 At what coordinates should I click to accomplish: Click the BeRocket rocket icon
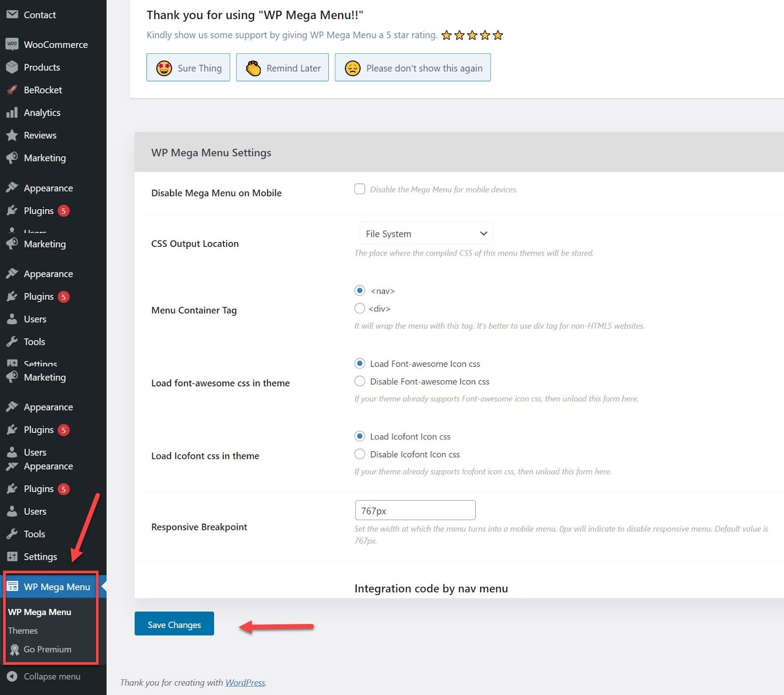pyautogui.click(x=12, y=90)
